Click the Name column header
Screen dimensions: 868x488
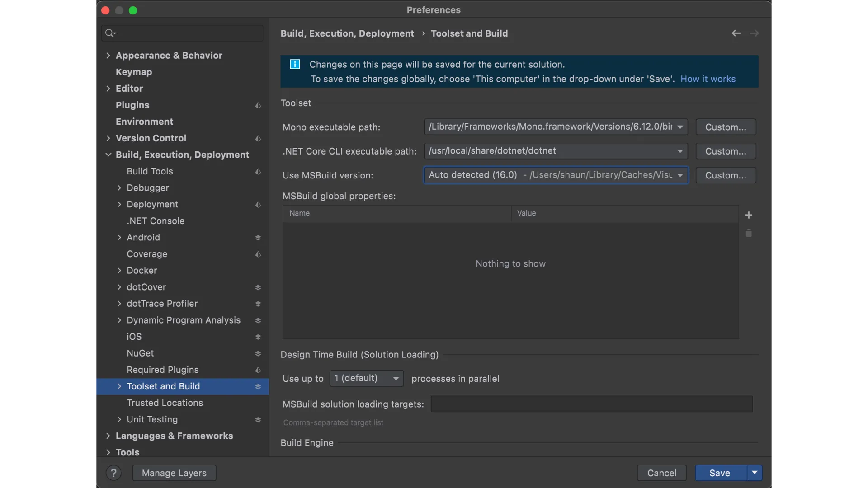click(x=397, y=213)
